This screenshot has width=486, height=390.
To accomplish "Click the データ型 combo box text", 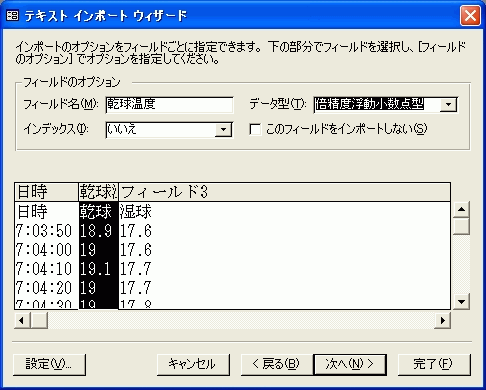I will click(370, 104).
